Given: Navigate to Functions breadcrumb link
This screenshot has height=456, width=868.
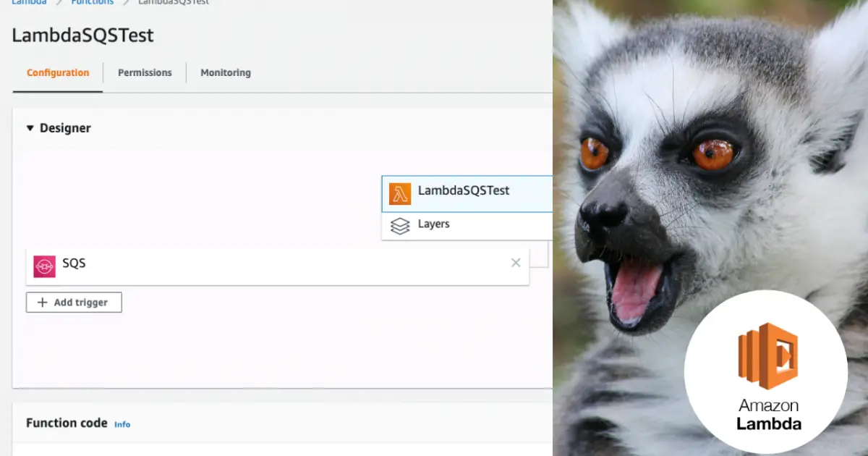Looking at the screenshot, I should click(x=92, y=2).
